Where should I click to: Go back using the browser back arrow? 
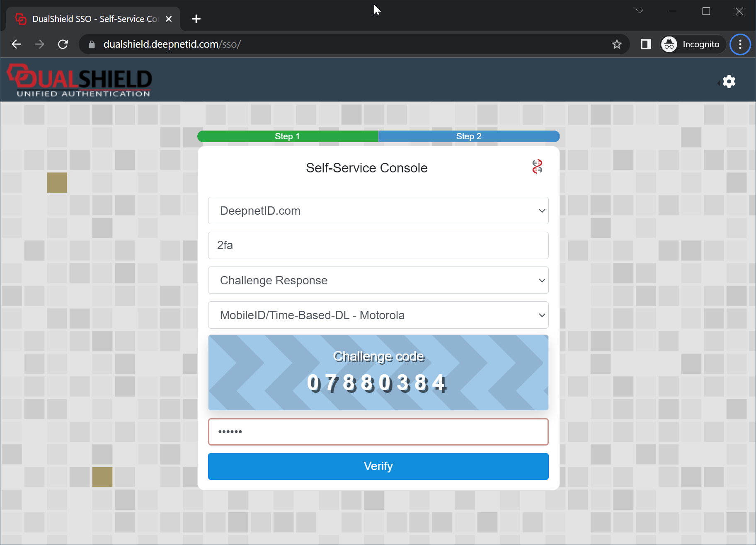coord(17,44)
